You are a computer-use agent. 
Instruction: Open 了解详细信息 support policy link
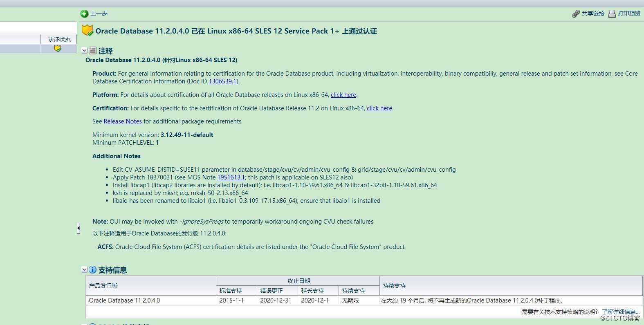click(x=621, y=312)
